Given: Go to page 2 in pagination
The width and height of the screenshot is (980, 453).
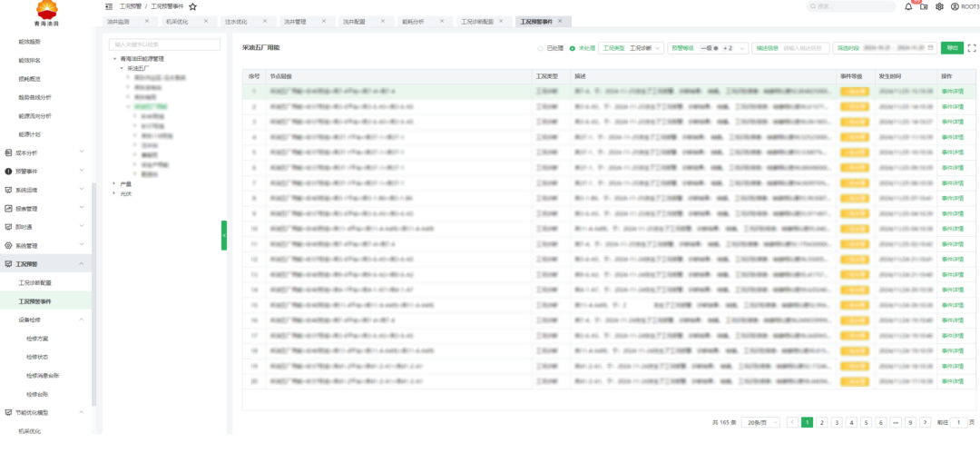Looking at the screenshot, I should [x=822, y=422].
